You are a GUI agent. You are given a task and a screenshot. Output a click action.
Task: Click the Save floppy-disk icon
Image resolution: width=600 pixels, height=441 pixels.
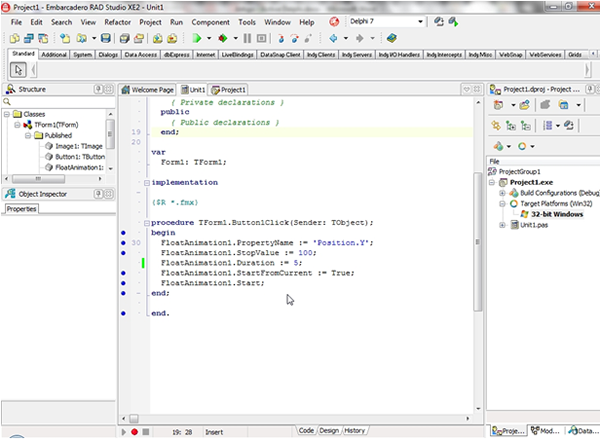106,38
